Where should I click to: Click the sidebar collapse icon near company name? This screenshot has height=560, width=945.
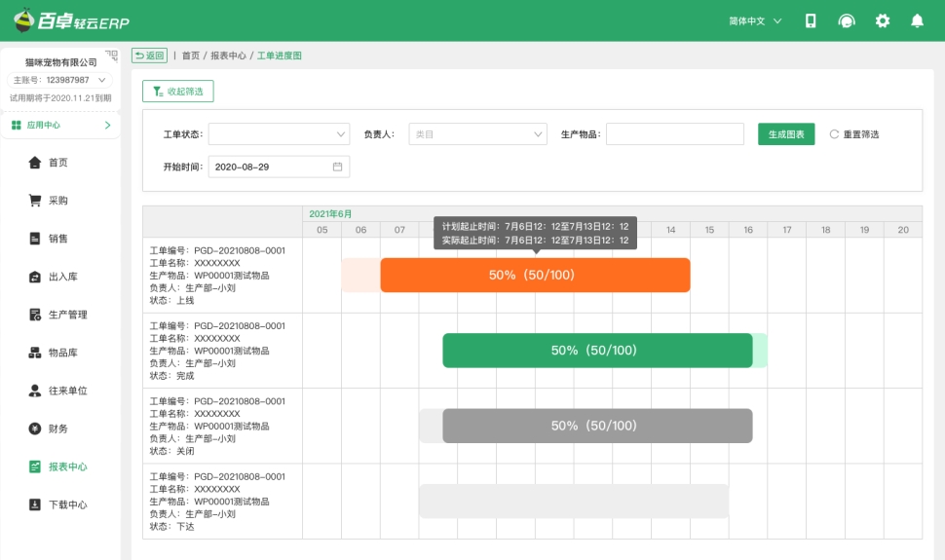tap(111, 56)
